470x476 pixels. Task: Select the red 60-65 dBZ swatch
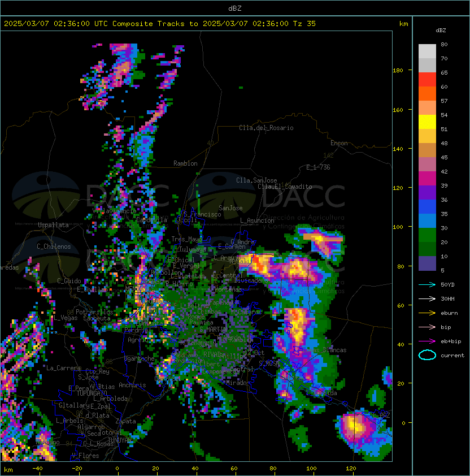(427, 80)
